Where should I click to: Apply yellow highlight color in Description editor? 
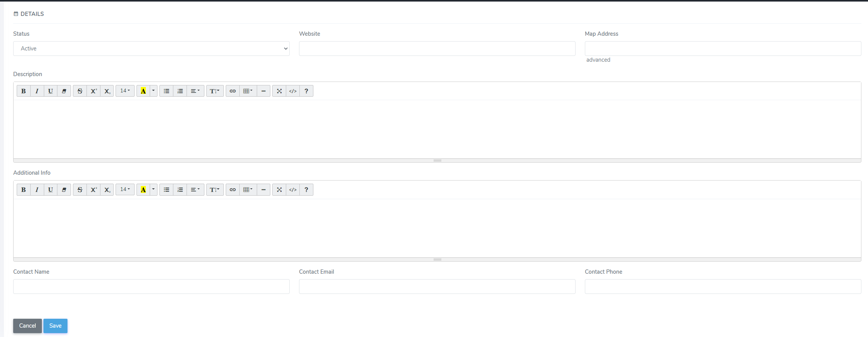(x=143, y=91)
